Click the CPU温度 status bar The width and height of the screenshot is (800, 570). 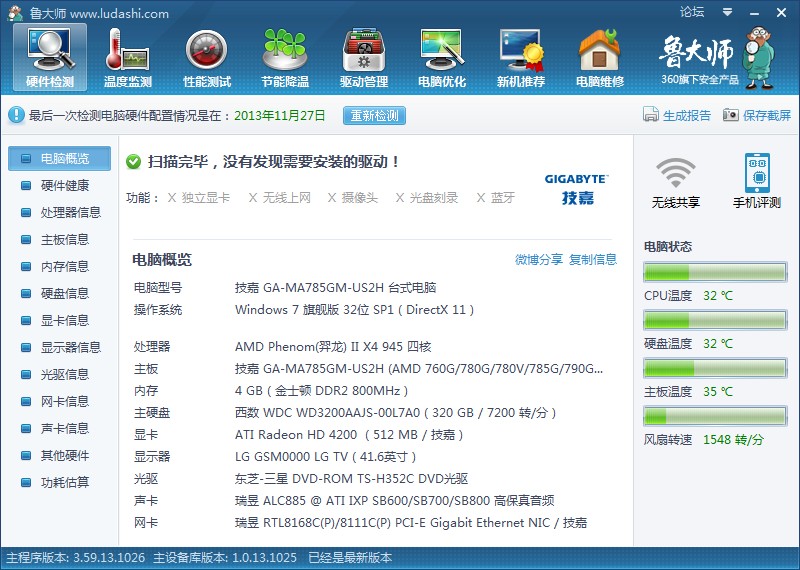point(715,273)
